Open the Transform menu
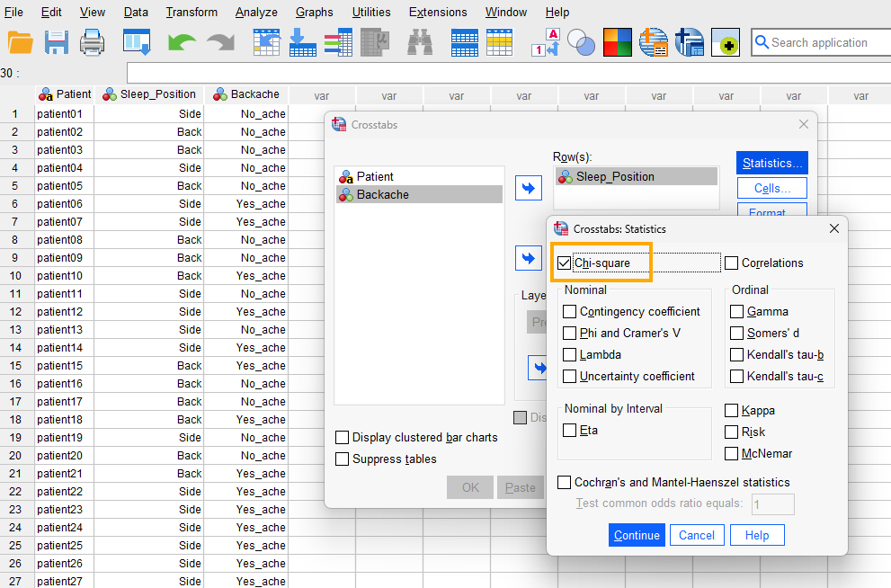891x588 pixels. coord(192,12)
